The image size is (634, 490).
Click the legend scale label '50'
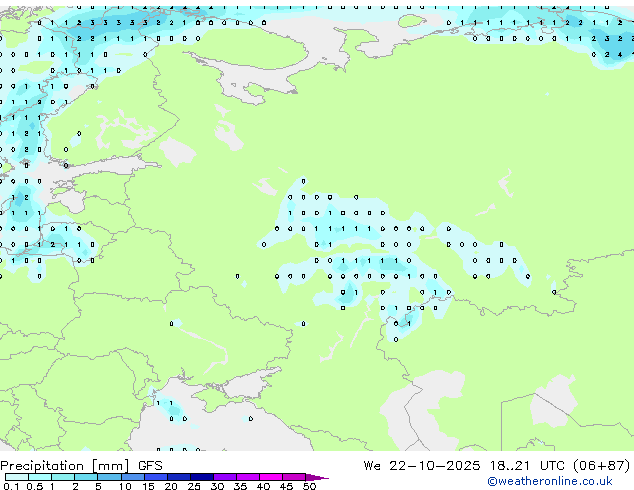[x=309, y=486]
